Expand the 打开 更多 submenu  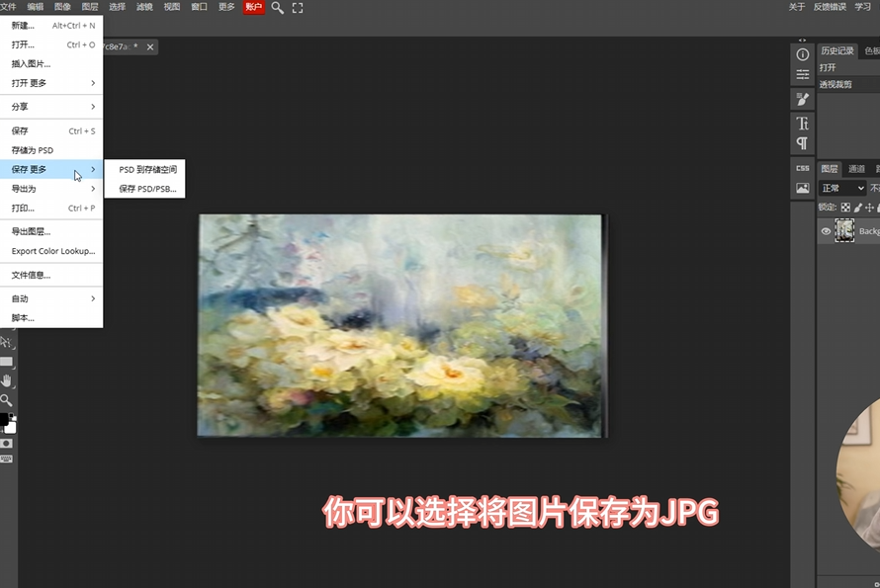pos(51,83)
